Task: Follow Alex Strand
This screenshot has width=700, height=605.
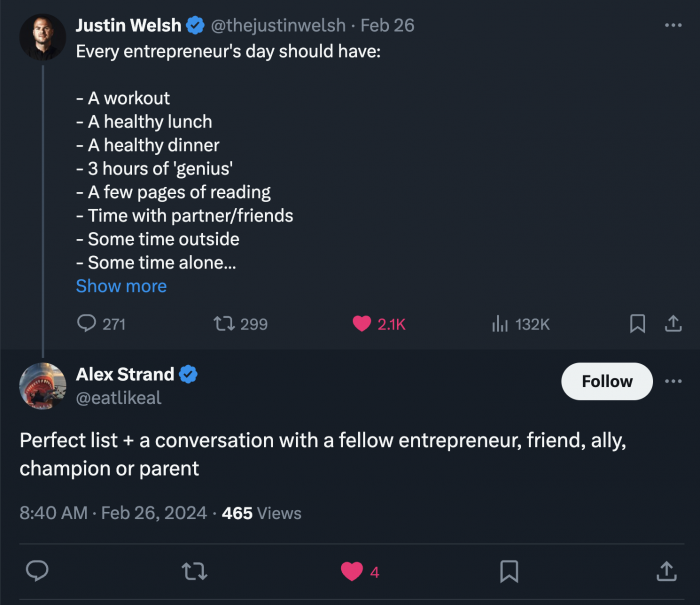Action: 607,381
